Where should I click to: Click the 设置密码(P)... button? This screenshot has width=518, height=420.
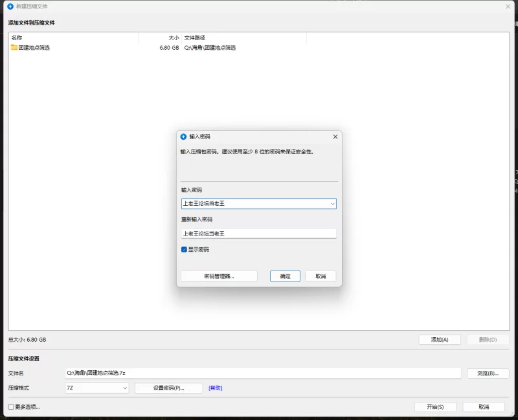pyautogui.click(x=168, y=388)
